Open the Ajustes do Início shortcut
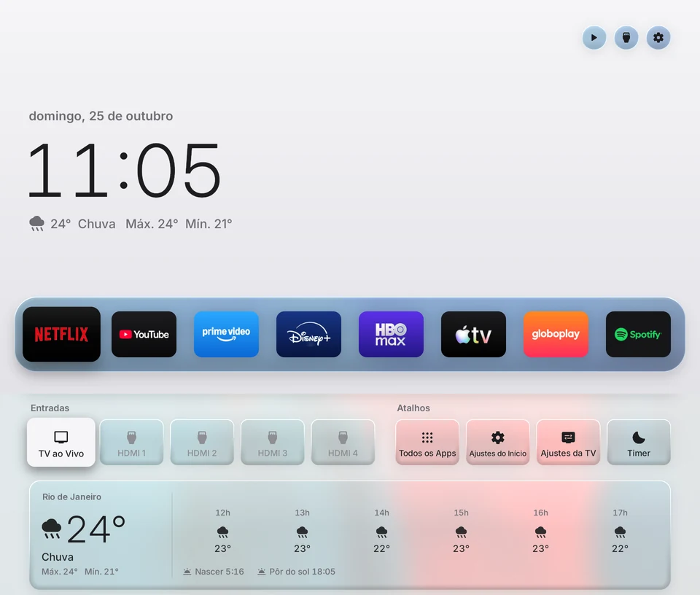 click(x=498, y=443)
